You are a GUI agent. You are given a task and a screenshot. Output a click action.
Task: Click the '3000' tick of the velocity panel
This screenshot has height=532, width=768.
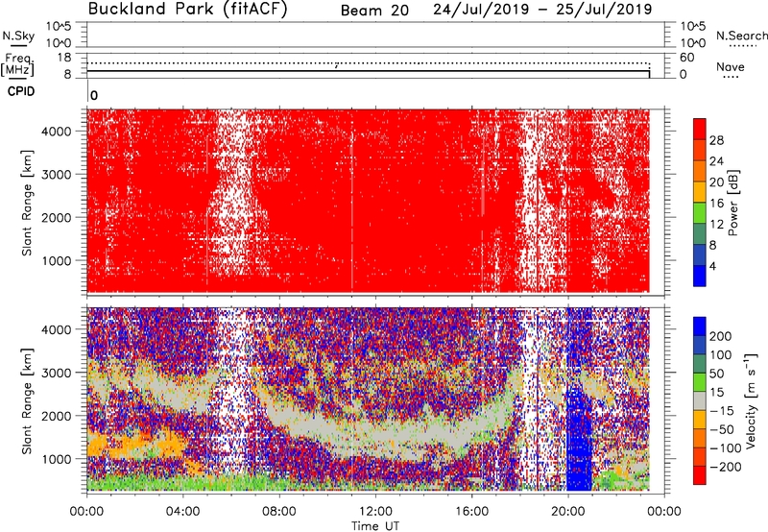pos(56,373)
